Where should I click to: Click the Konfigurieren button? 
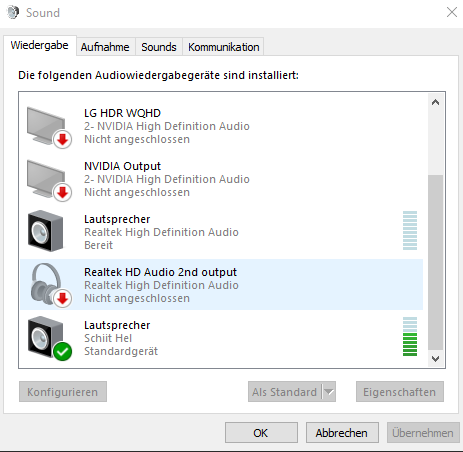coord(63,392)
